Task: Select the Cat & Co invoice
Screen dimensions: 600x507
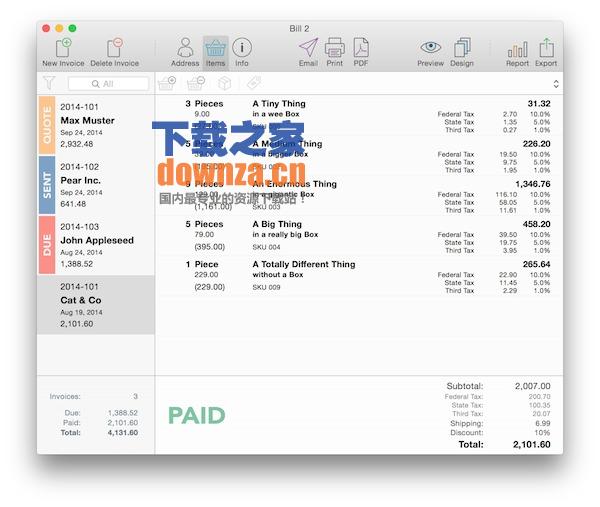Action: pos(96,305)
